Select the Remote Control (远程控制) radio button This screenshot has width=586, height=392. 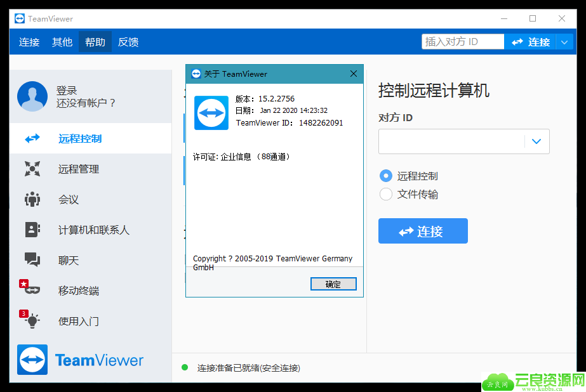(x=385, y=176)
